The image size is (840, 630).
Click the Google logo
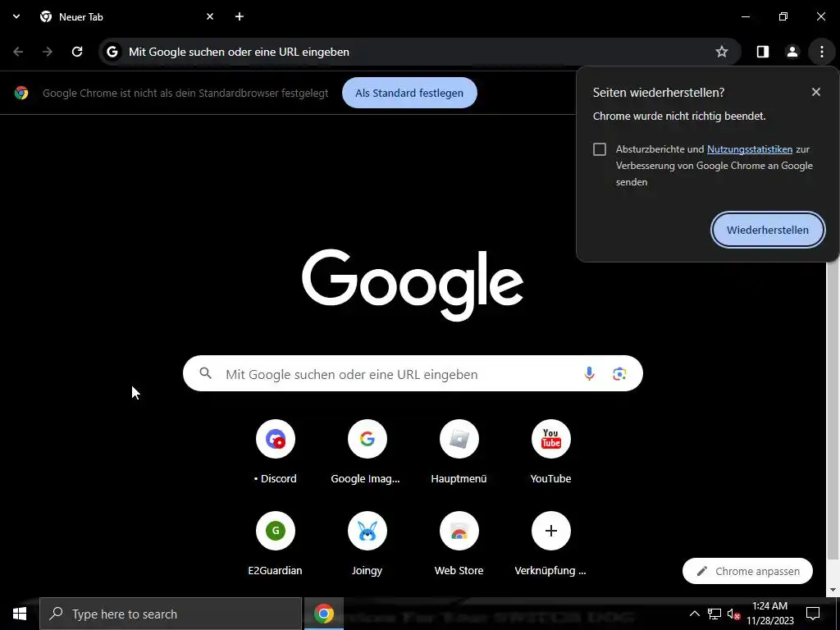tap(413, 285)
